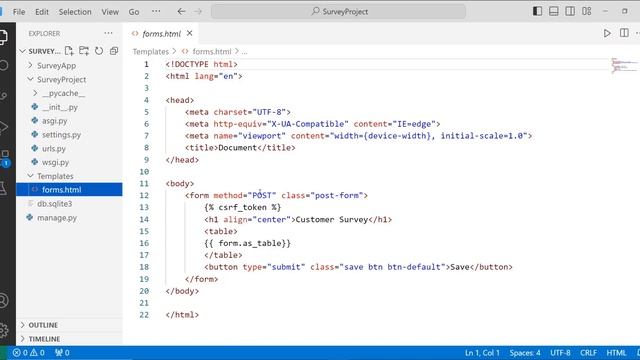Run the forms.html file with play icon
The height and width of the screenshot is (360, 640).
607,33
